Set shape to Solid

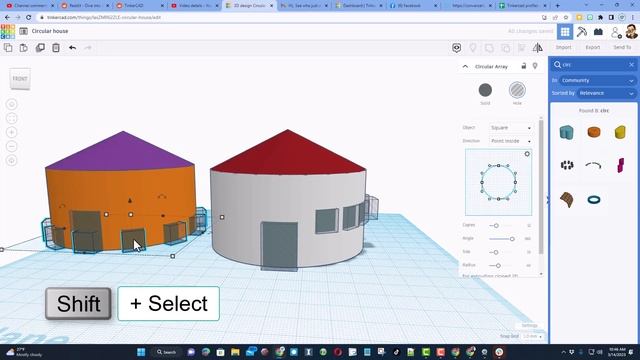tap(485, 90)
